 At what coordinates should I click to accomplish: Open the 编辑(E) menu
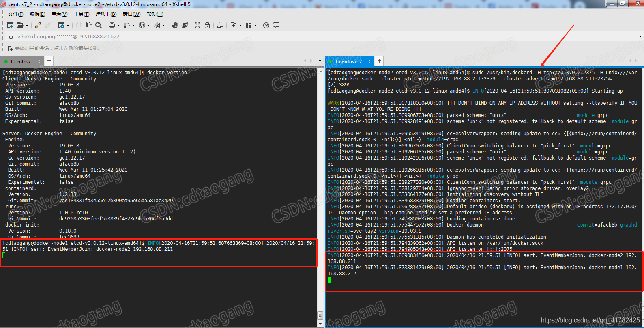click(x=37, y=14)
